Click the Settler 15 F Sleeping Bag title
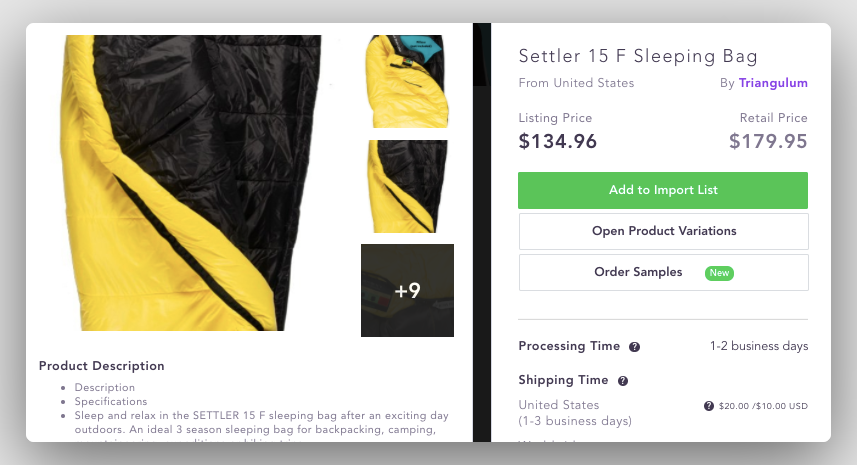The height and width of the screenshot is (465, 857). (x=638, y=56)
